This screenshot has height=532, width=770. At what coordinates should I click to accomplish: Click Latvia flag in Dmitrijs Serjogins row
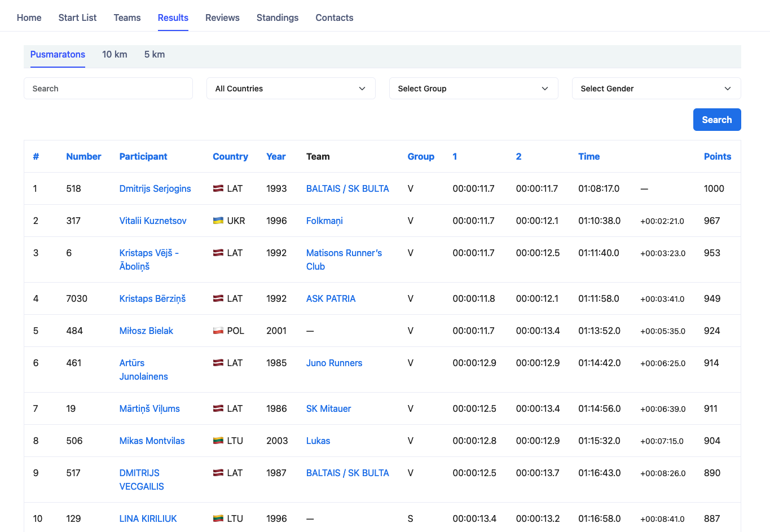tap(218, 188)
